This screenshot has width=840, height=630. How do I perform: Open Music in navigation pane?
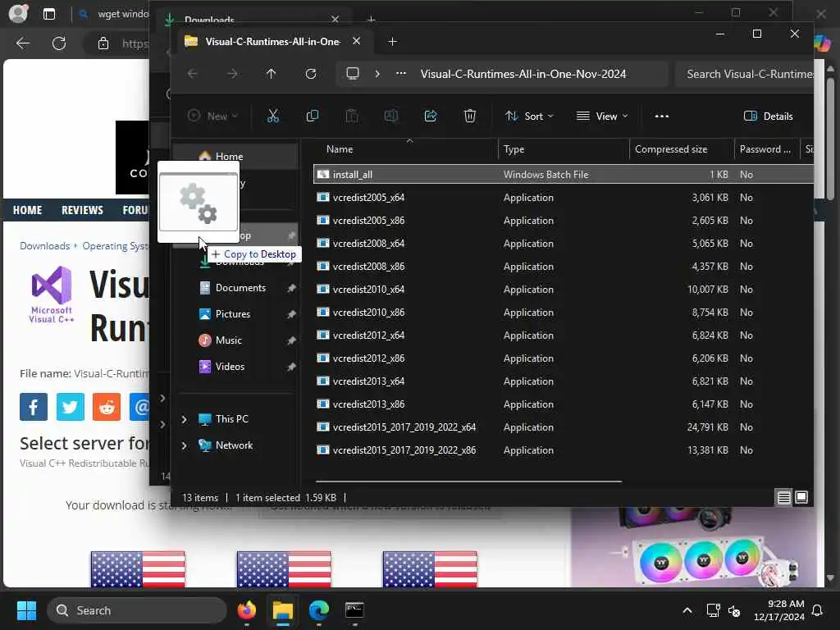point(228,340)
